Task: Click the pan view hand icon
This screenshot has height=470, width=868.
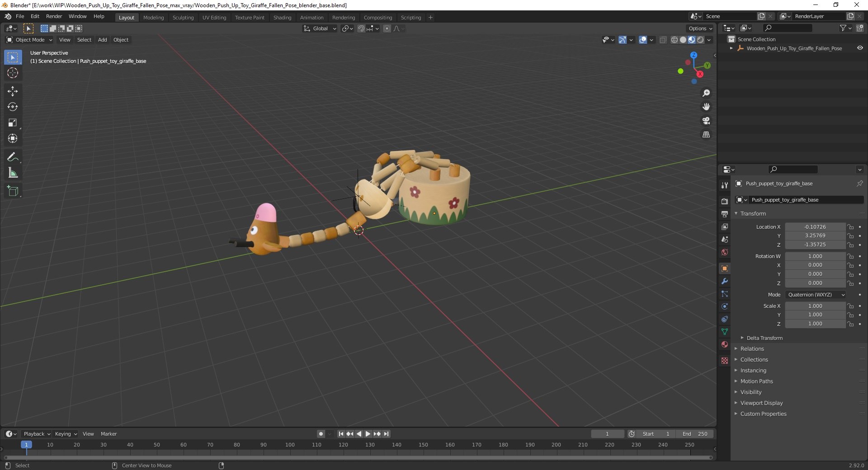Action: (706, 107)
